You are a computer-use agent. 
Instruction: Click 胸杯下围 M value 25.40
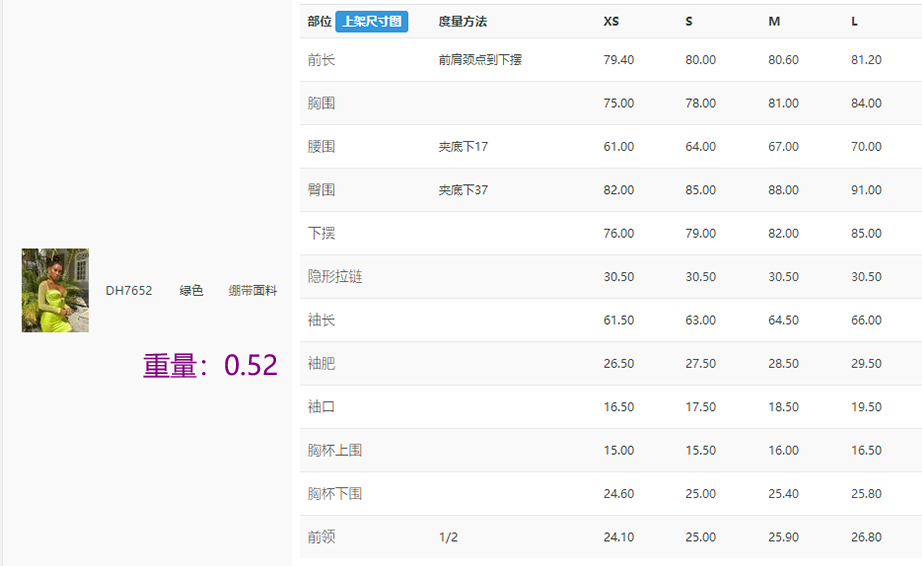783,494
